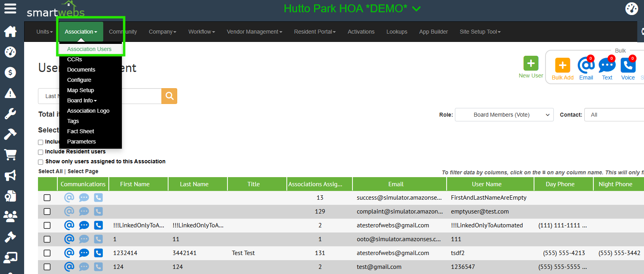Image resolution: width=644 pixels, height=274 pixels.
Task: Enable Include Resident users checkbox
Action: (40, 152)
